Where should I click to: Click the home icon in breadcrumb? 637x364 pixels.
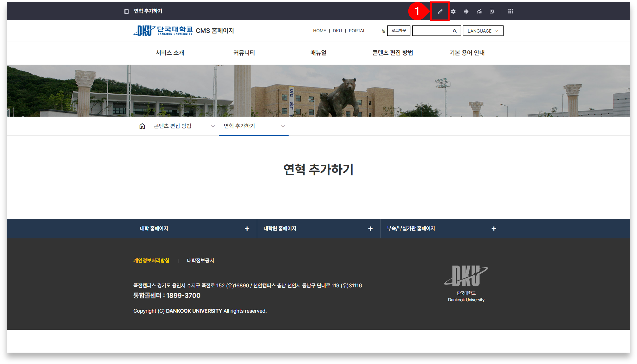[142, 126]
